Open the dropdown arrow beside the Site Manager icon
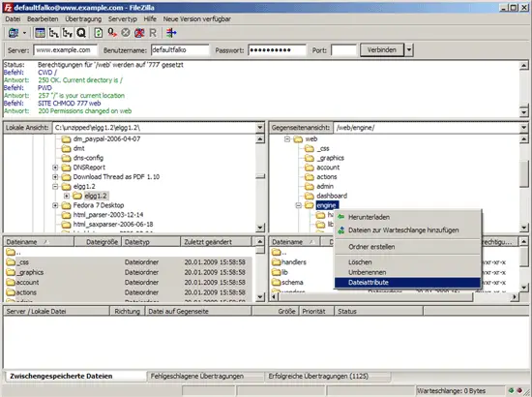 point(24,33)
